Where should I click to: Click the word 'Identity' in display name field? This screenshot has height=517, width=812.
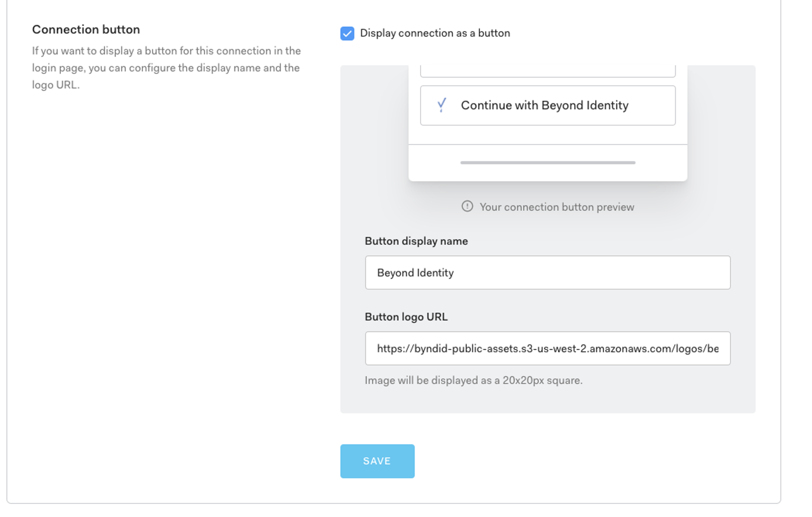(435, 273)
